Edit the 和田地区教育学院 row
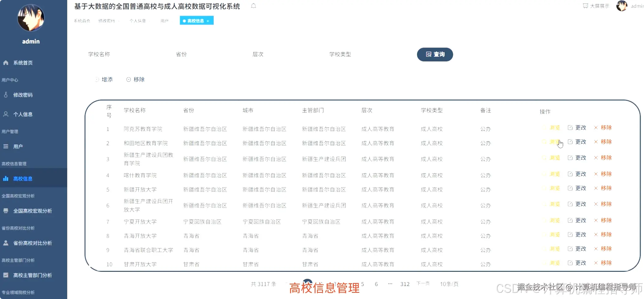Screen dimensions: 644x299 [x=577, y=142]
